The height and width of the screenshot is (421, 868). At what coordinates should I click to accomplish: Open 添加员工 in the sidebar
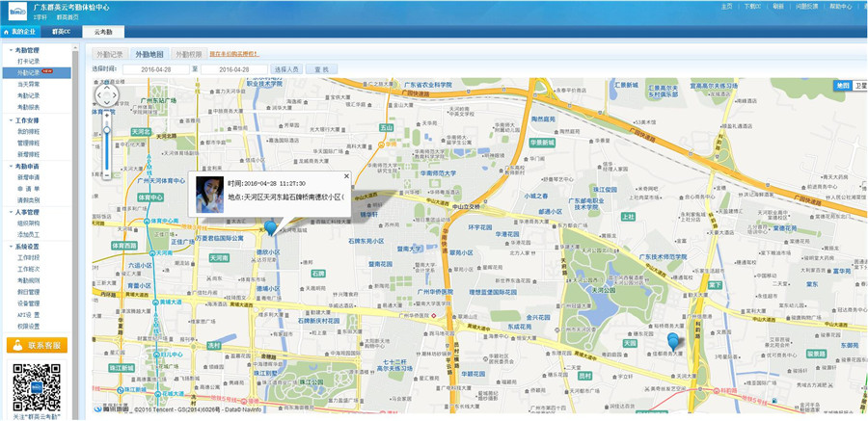point(28,234)
